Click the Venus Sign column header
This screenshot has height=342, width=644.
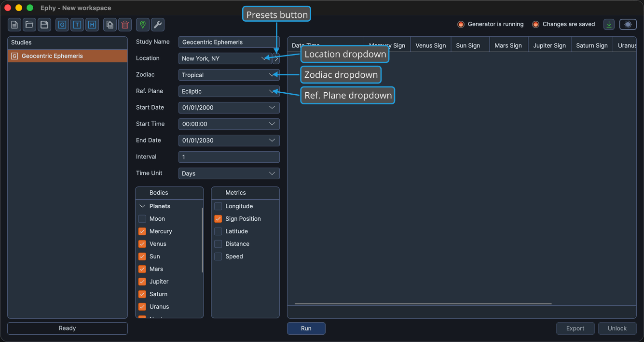click(431, 45)
